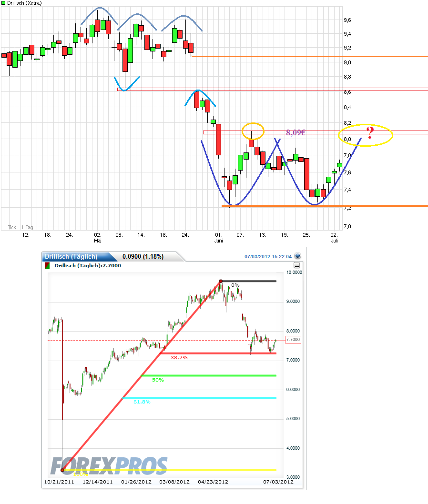Click the 8,6 price axis label
Screen dimensions: 428x504
pos(347,92)
